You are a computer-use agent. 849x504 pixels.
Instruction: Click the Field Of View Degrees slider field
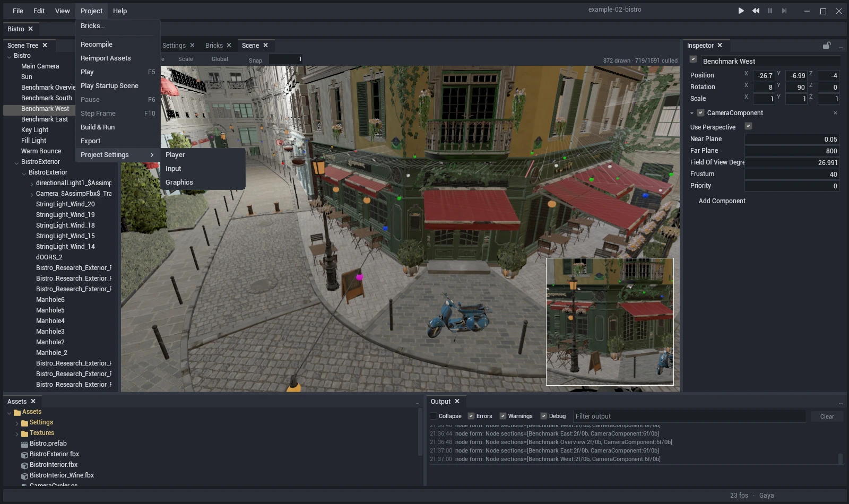point(792,163)
